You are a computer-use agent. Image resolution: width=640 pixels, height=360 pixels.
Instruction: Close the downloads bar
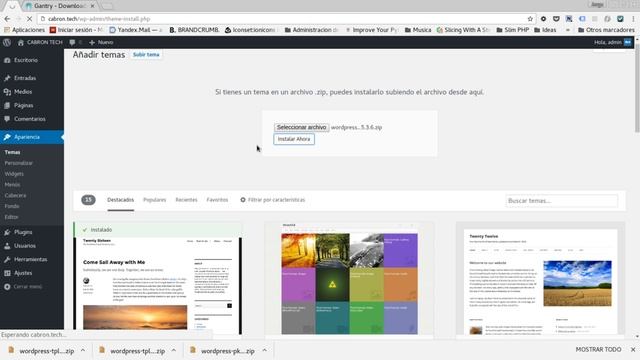[x=633, y=350]
